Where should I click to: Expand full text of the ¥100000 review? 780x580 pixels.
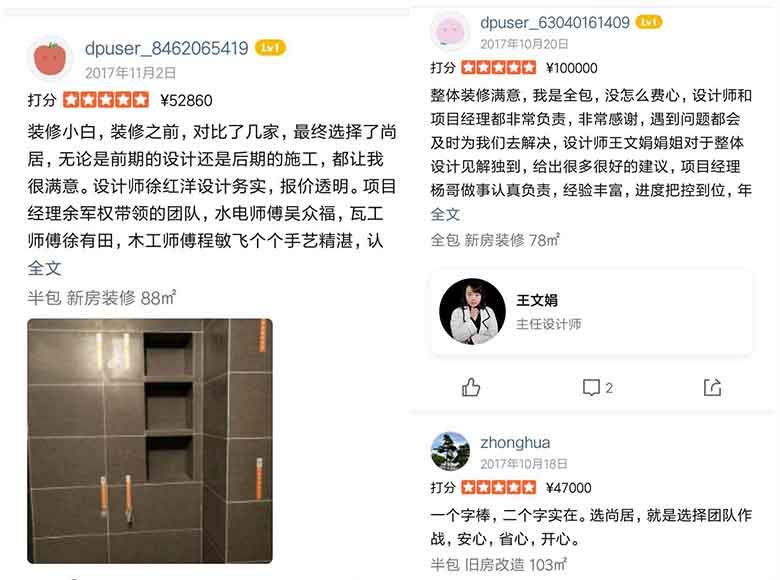point(445,214)
